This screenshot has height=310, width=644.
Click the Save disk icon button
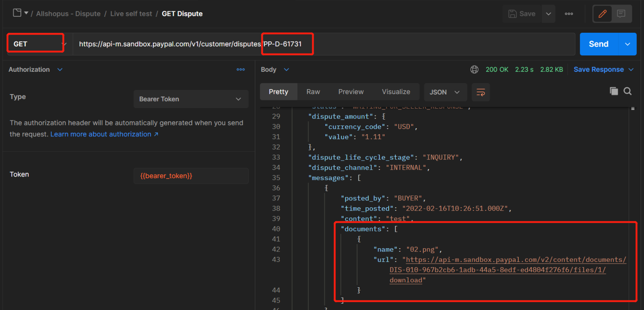(x=522, y=14)
